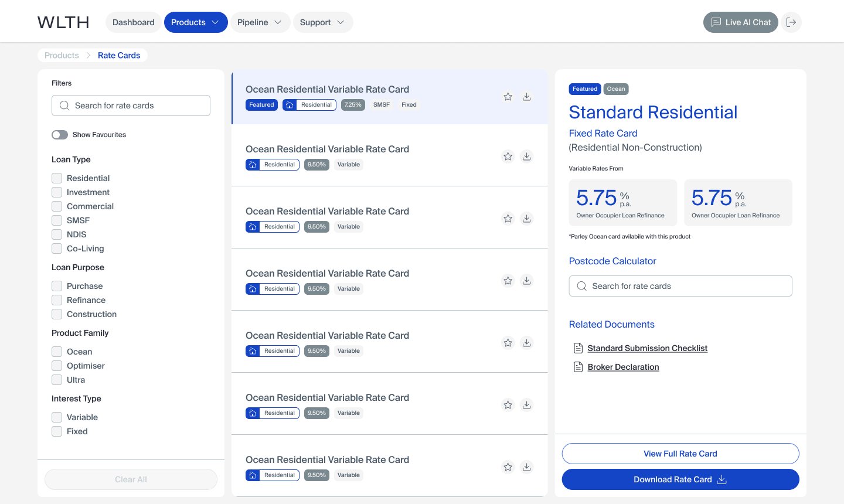Focus the Filters rate card search field
Screen dimensions: 844x504
tap(131, 105)
